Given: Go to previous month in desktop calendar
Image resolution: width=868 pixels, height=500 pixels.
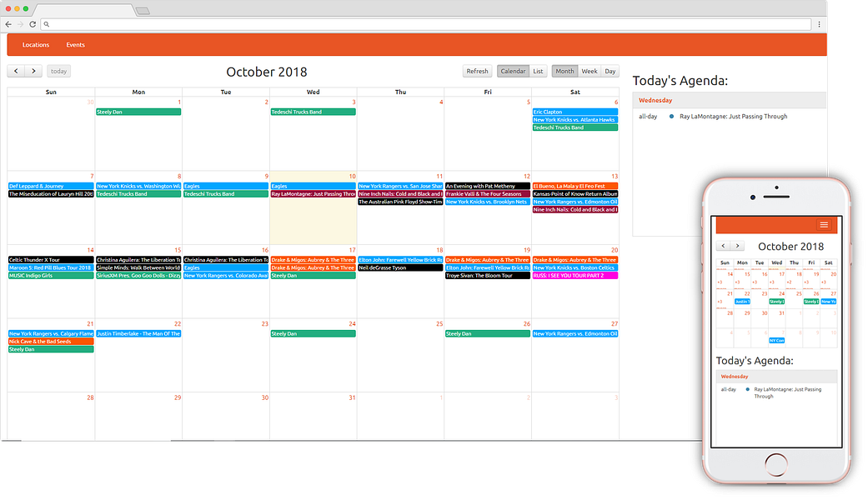Looking at the screenshot, I should click(16, 71).
